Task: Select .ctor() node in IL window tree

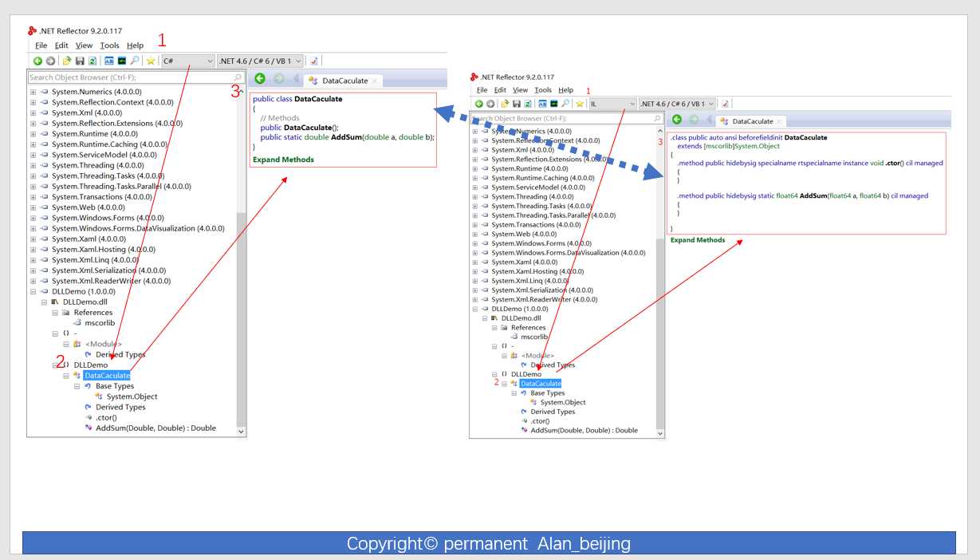Action: pos(540,421)
